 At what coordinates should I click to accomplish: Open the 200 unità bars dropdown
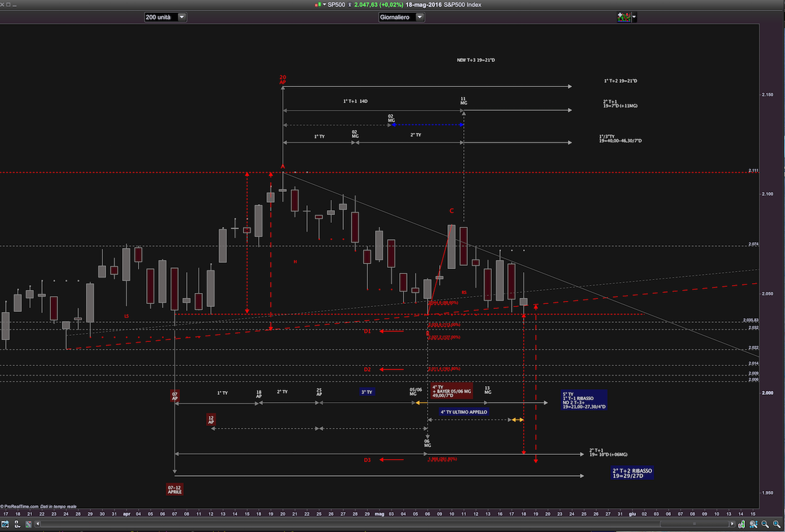click(x=166, y=17)
